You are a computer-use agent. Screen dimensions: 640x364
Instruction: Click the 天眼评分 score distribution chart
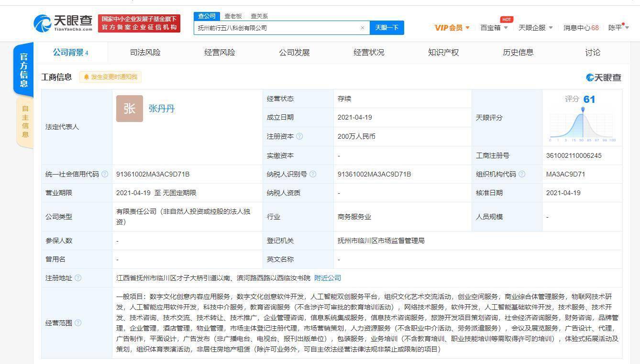click(583, 125)
